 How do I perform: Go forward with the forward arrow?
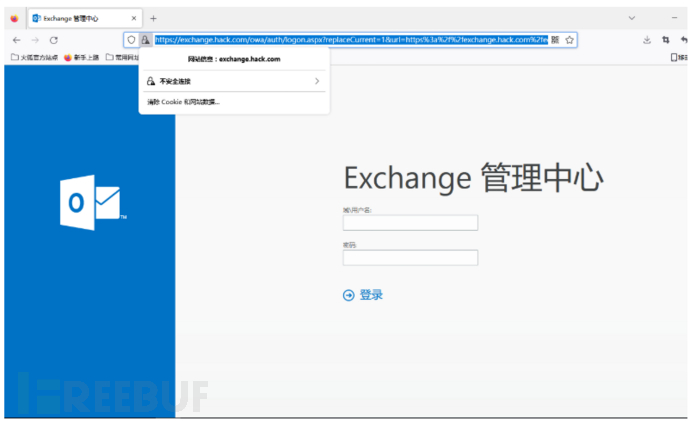(35, 40)
